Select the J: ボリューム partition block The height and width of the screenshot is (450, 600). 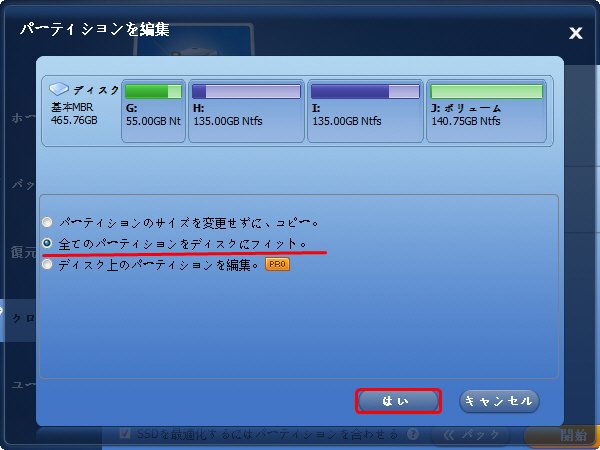pyautogui.click(x=486, y=111)
